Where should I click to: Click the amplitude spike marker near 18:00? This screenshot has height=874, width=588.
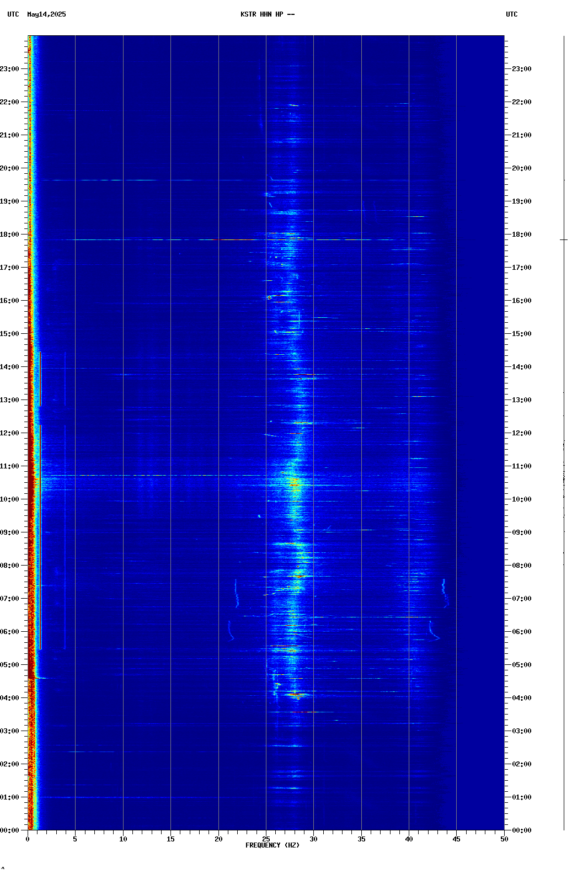[564, 240]
